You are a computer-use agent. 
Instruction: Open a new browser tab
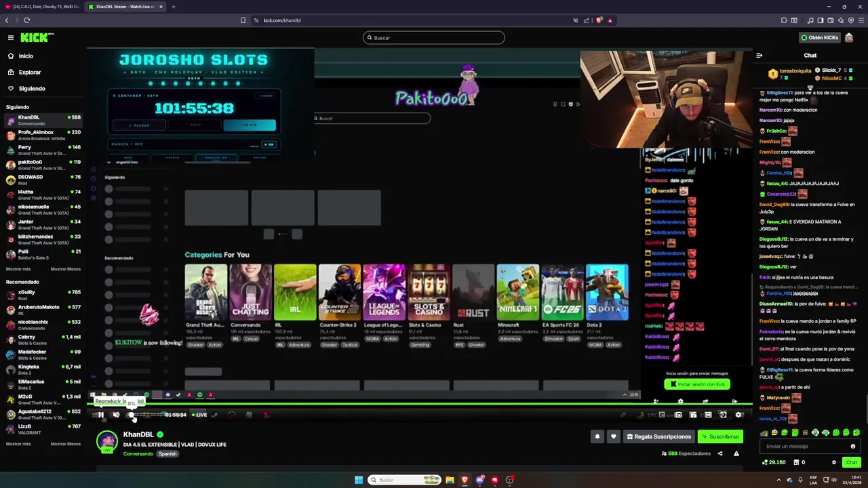pos(173,7)
